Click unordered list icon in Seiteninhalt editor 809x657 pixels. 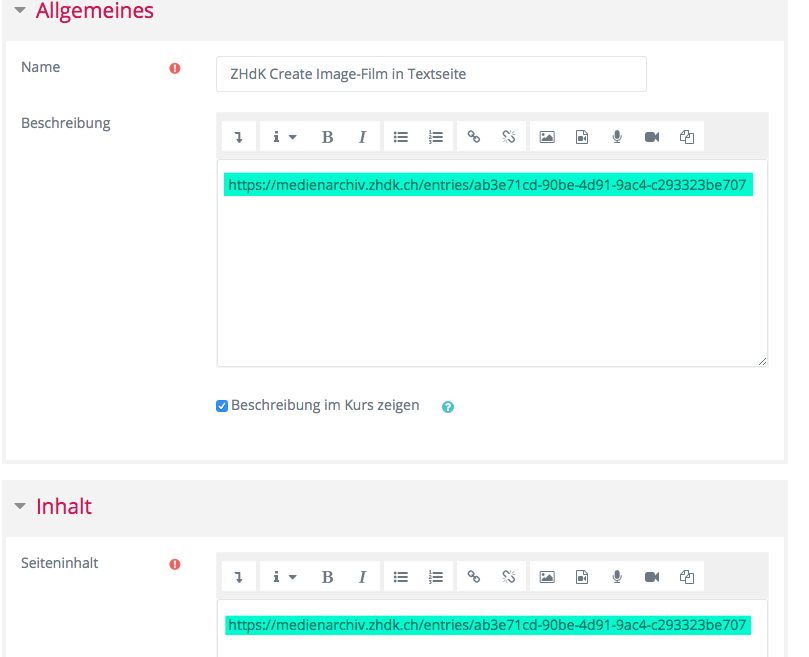coord(401,576)
